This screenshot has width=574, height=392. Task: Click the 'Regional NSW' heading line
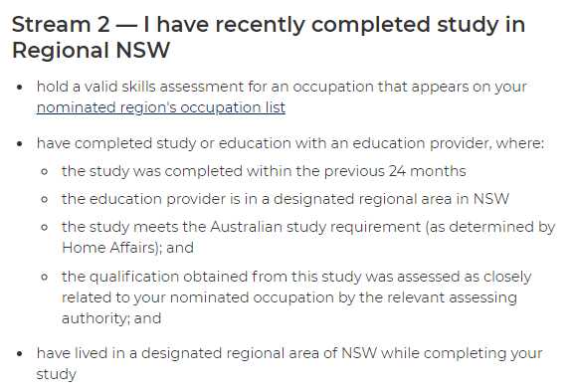[x=91, y=50]
